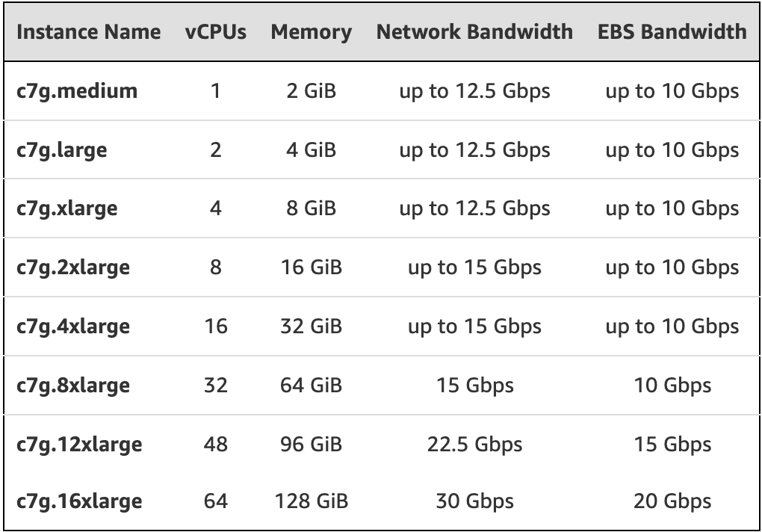Select the c7g.large instance name
762x532 pixels.
tap(62, 150)
